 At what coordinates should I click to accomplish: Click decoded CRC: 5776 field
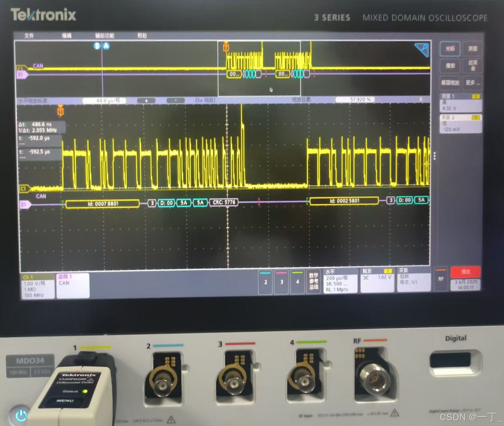point(224,202)
